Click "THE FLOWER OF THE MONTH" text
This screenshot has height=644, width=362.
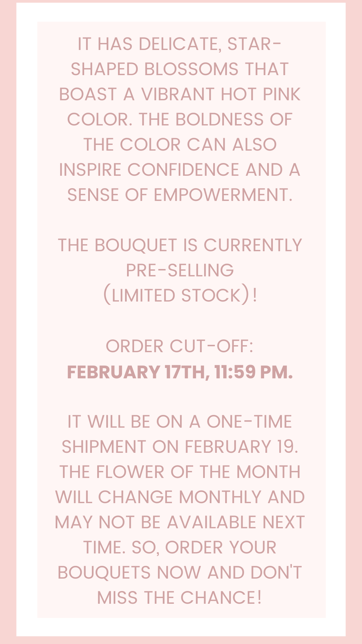coord(180,472)
